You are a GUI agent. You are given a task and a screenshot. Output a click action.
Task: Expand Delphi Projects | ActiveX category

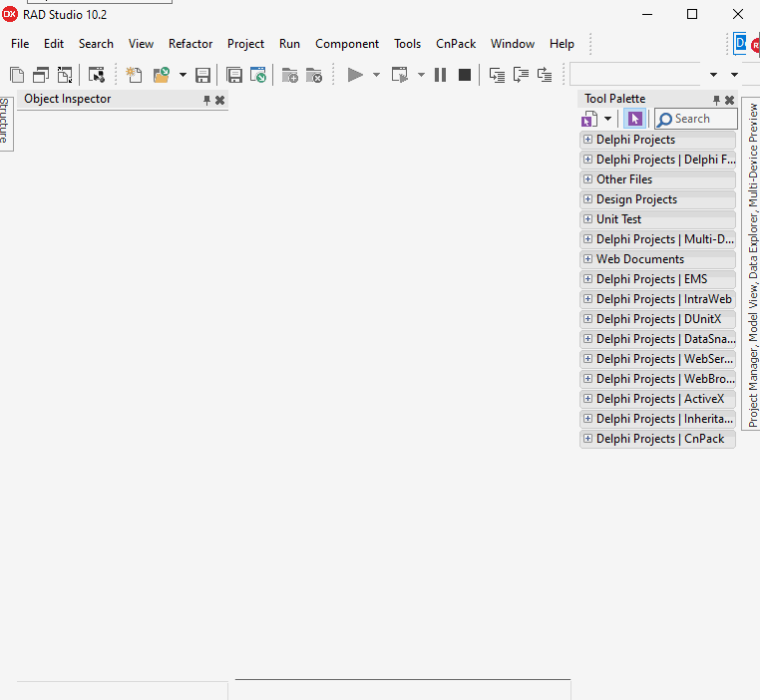[x=587, y=398]
